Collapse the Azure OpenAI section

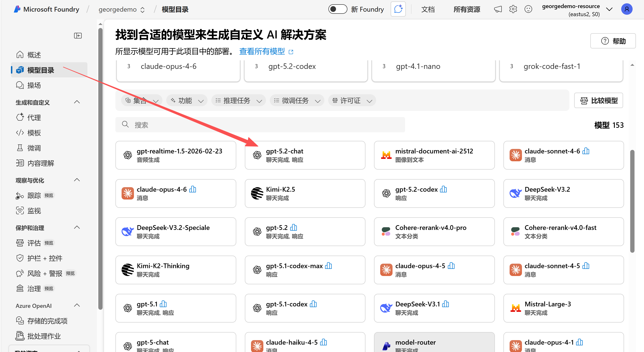tap(77, 305)
